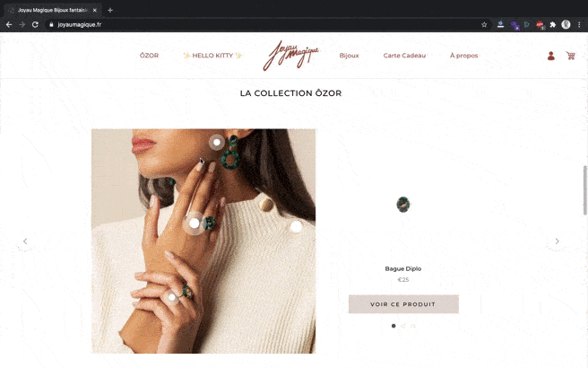Go back to previous page
The image size is (588, 368).
tap(9, 25)
